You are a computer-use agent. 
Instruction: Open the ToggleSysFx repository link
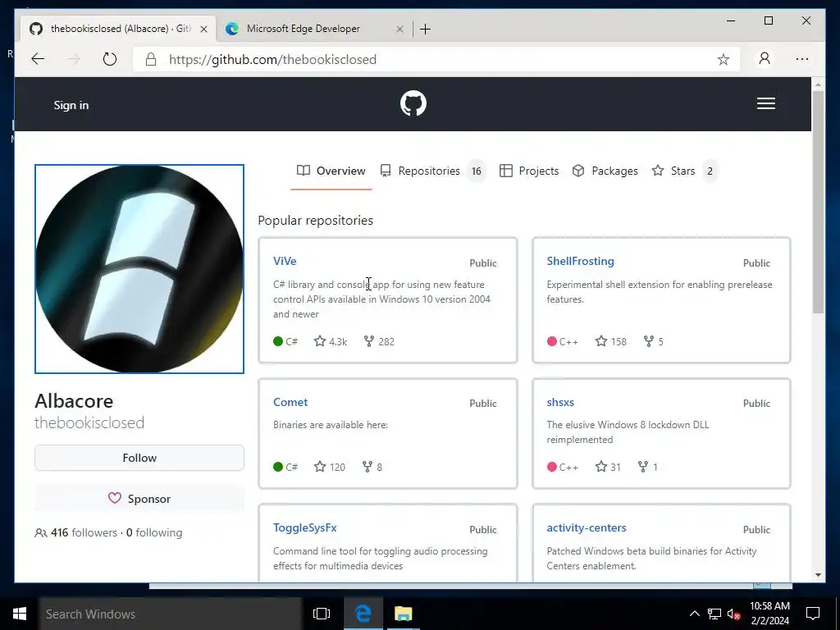pos(305,527)
